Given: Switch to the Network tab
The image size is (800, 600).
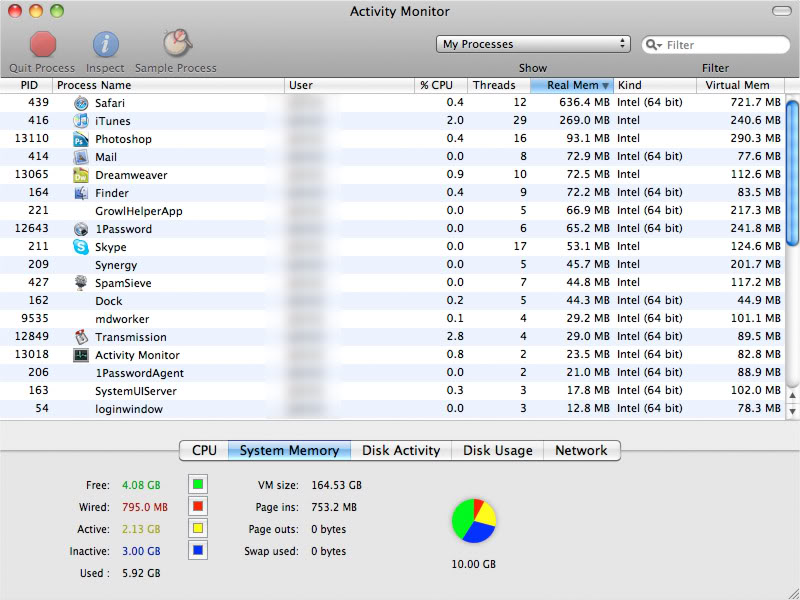Looking at the screenshot, I should click(582, 451).
